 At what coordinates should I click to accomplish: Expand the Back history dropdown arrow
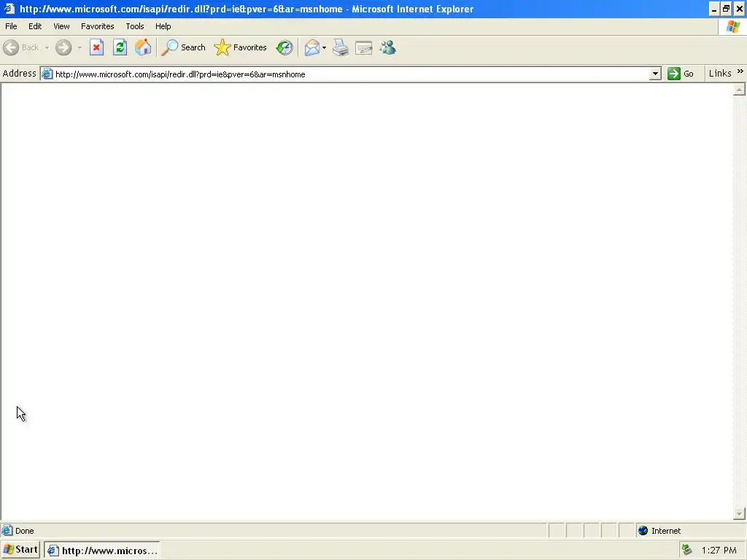click(47, 47)
